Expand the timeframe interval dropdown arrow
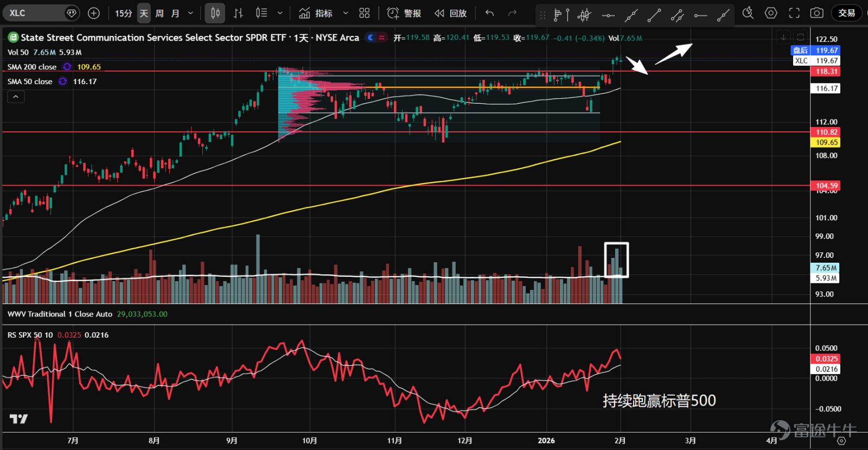Image resolution: width=868 pixels, height=450 pixels. click(x=190, y=13)
